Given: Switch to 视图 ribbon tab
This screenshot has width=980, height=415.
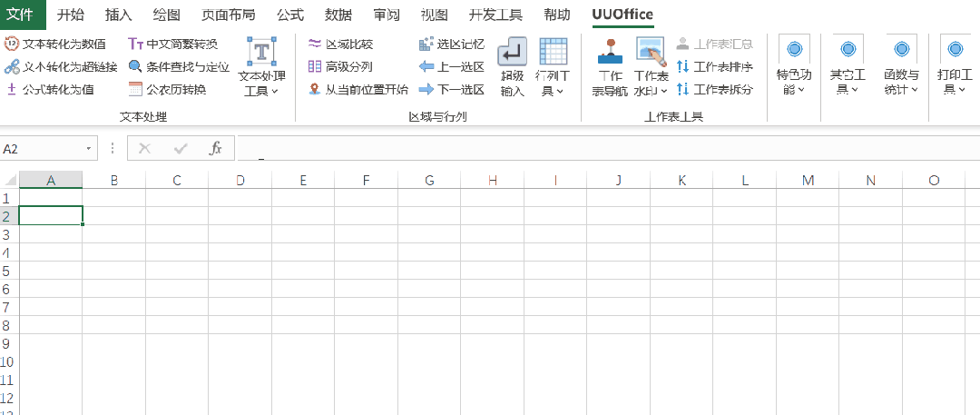Looking at the screenshot, I should click(x=434, y=15).
